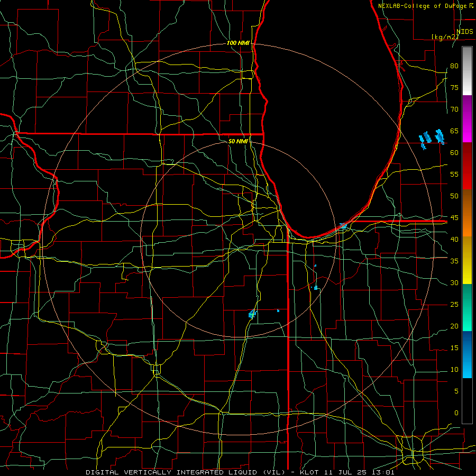The height and width of the screenshot is (476, 476).
Task: Click the blue echo on the south-running yellow highway
Action: [252, 314]
